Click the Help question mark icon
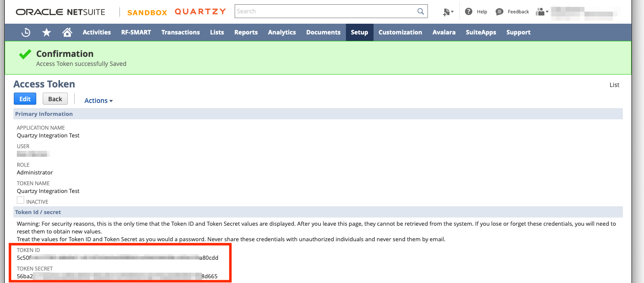 pos(468,12)
